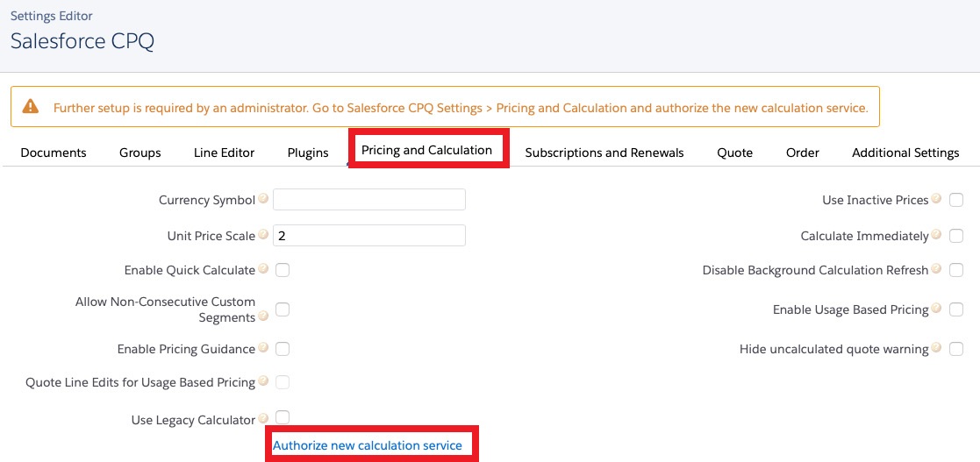
Task: Enable the Quick Calculate checkbox
Action: 283,270
